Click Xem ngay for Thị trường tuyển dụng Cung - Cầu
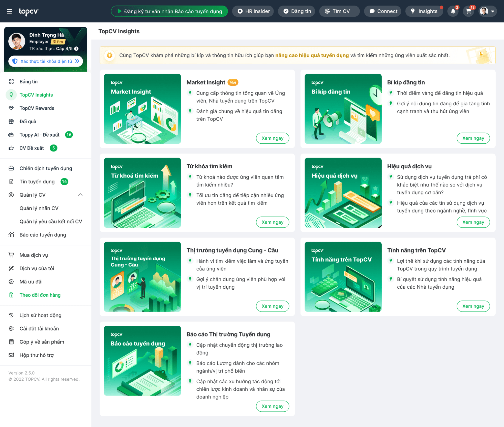The width and height of the screenshot is (504, 427). tap(273, 306)
